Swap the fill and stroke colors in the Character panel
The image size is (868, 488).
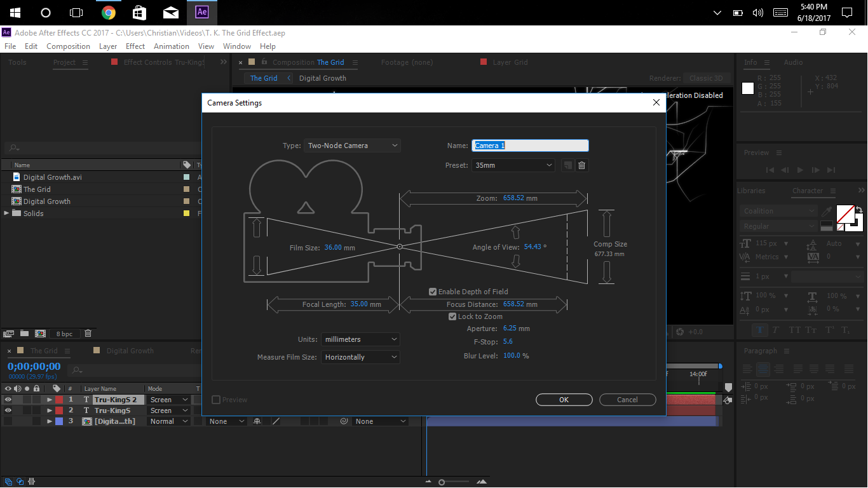[x=859, y=209]
